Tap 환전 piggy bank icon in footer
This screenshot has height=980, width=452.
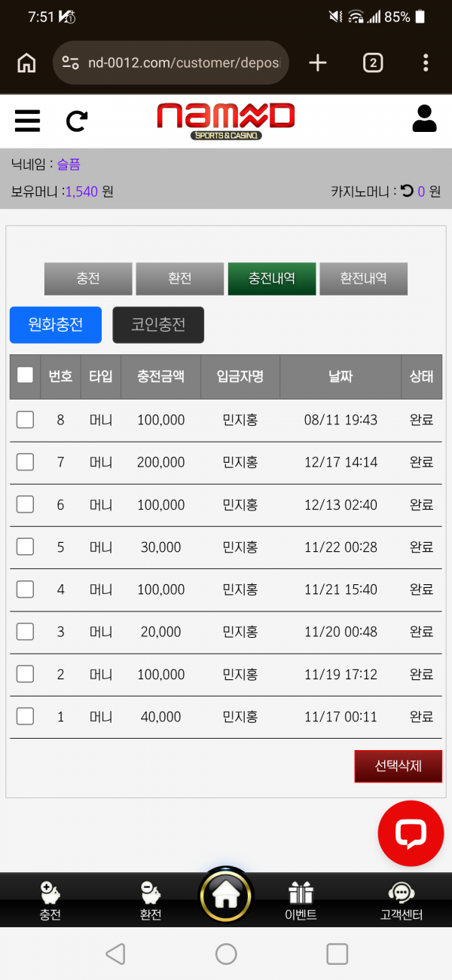coord(151,893)
